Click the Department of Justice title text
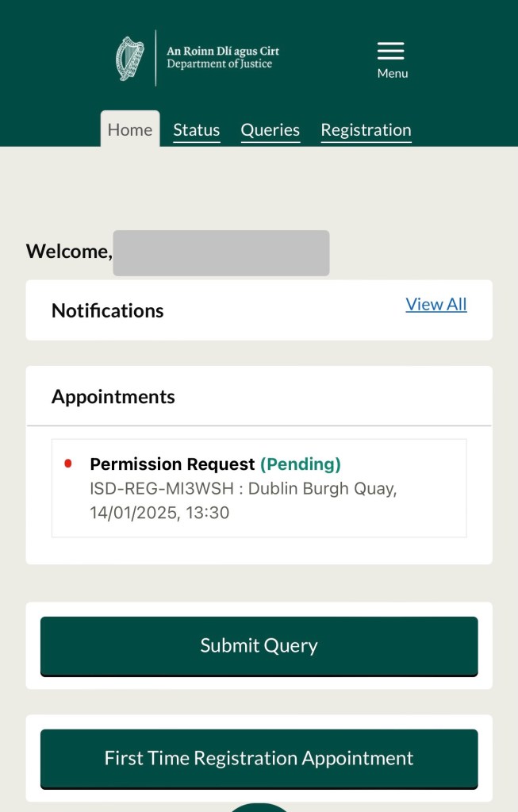The image size is (518, 812). [x=222, y=57]
